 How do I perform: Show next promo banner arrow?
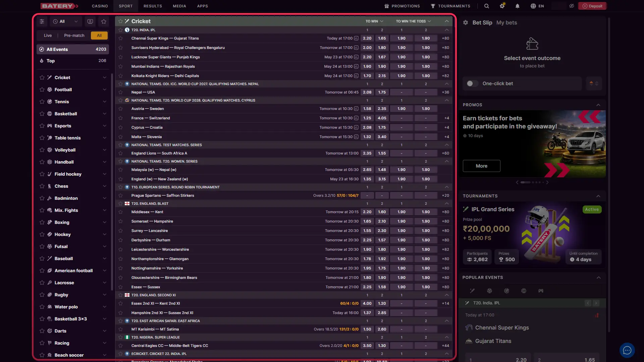(547, 182)
